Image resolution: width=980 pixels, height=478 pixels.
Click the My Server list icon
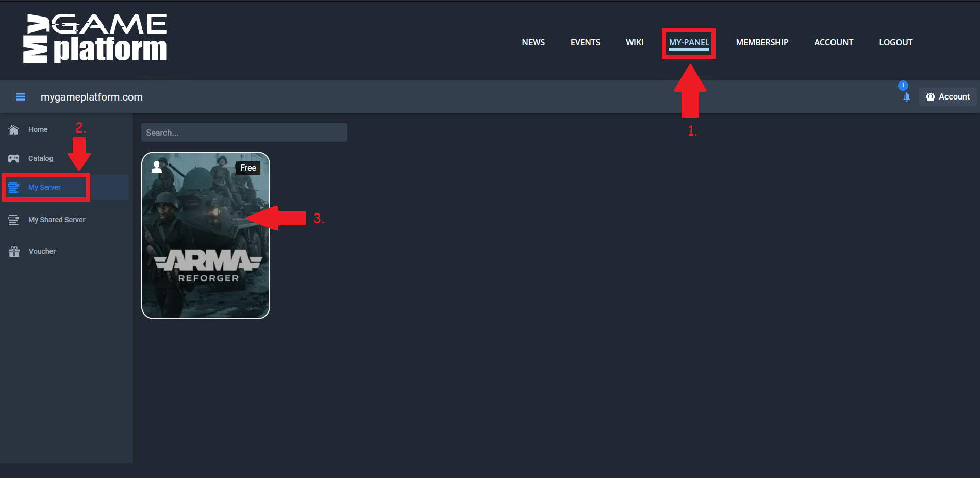pyautogui.click(x=14, y=187)
